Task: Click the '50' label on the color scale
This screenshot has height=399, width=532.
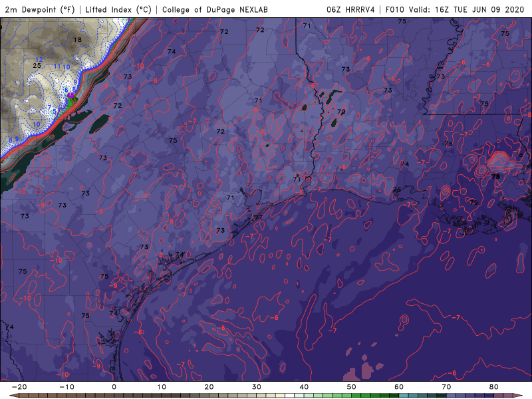Action: (x=352, y=387)
